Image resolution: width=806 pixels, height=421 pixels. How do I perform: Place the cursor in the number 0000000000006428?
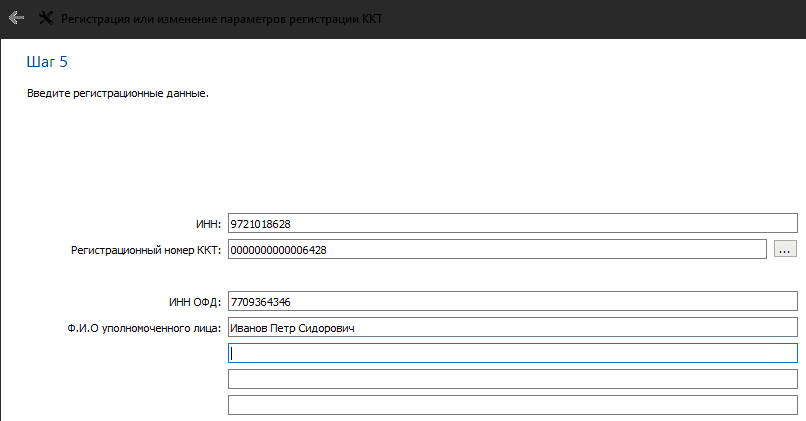pyautogui.click(x=278, y=250)
